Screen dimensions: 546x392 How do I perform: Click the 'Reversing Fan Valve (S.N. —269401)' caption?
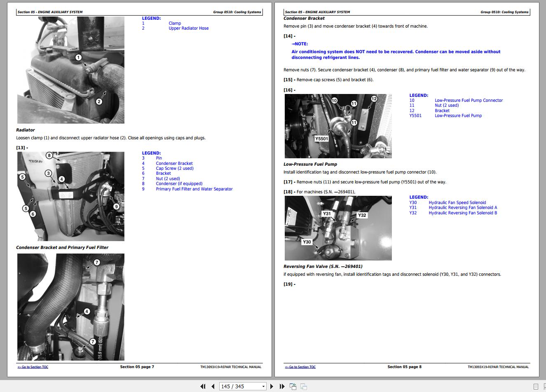point(323,267)
